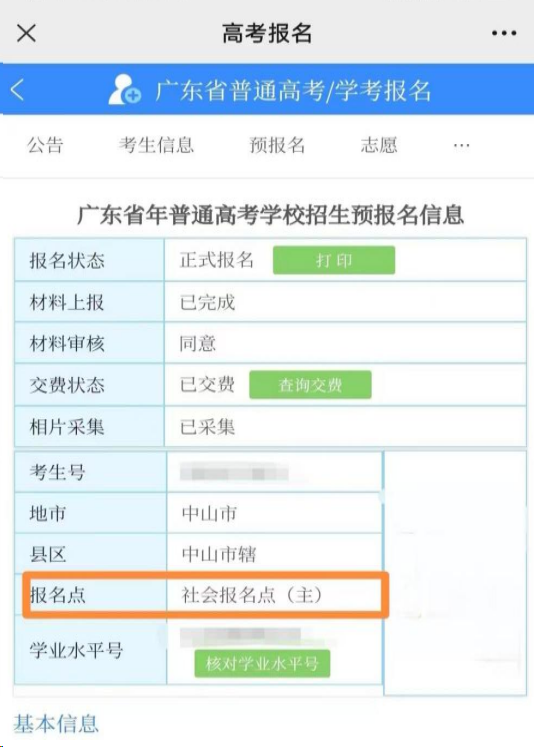
Task: Go back using the blue header arrow
Action: (17, 89)
